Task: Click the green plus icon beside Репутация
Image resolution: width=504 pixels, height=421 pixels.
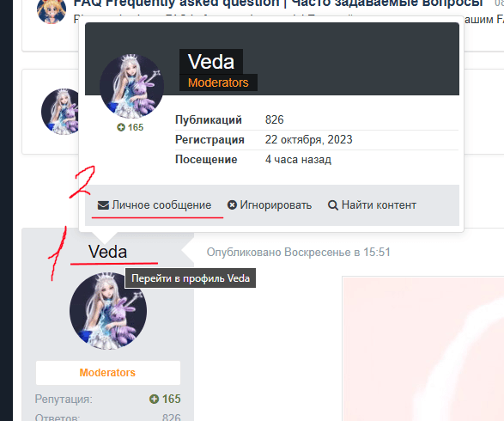Action: [x=154, y=400]
